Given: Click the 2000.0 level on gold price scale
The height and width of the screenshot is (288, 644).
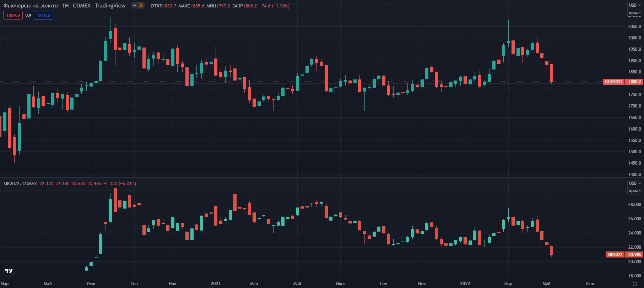Looking at the screenshot, I should point(634,38).
